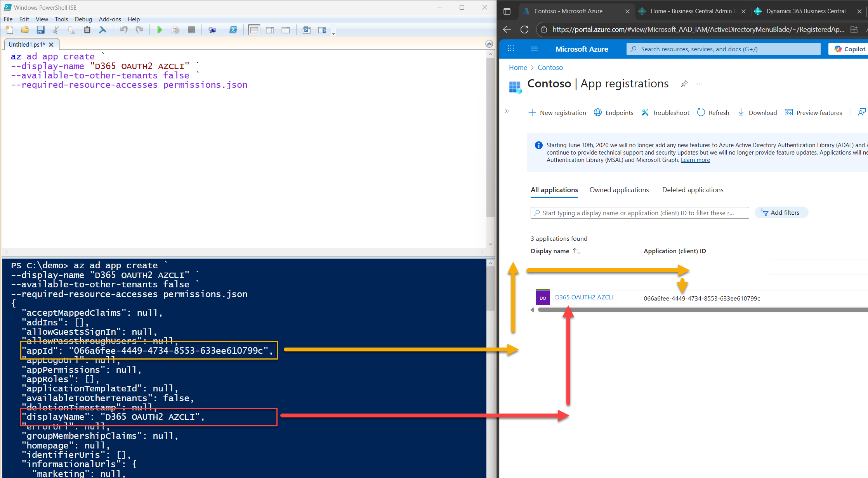Open the Debug menu
This screenshot has height=478, width=868.
click(83, 19)
